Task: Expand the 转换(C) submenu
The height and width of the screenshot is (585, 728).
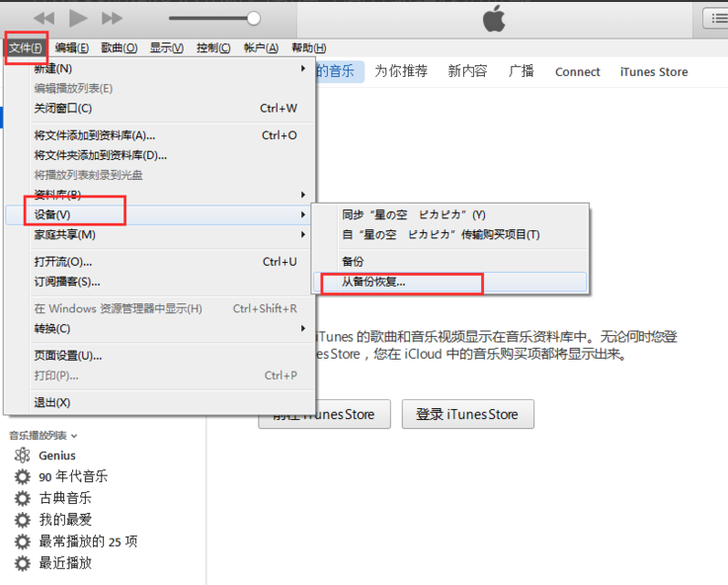Action: [x=160, y=329]
